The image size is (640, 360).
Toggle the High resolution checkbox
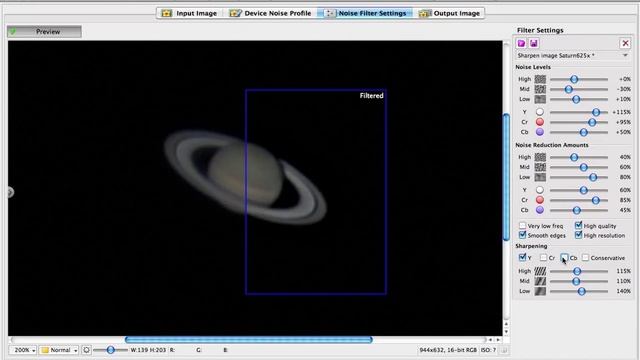578,235
